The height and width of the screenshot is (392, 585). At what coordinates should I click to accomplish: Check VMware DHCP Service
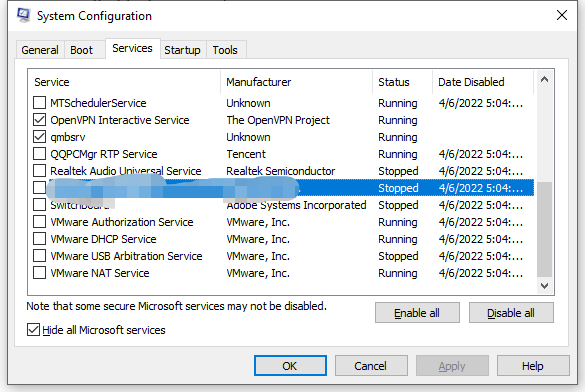(x=40, y=239)
